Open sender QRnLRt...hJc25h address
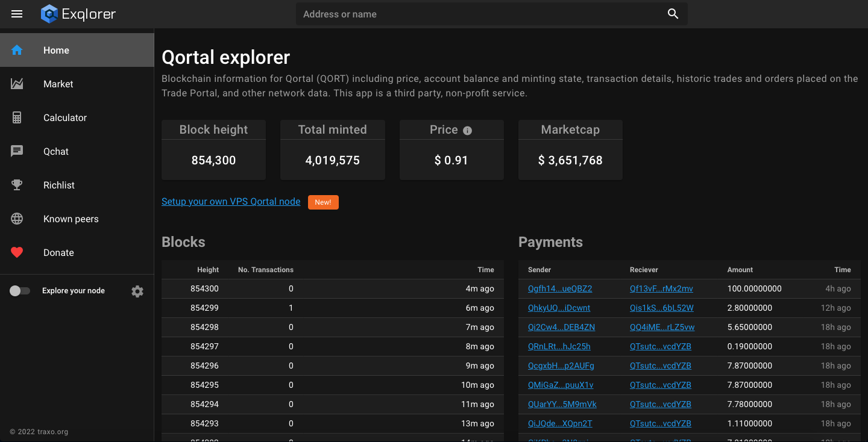The height and width of the screenshot is (442, 868). 559,346
